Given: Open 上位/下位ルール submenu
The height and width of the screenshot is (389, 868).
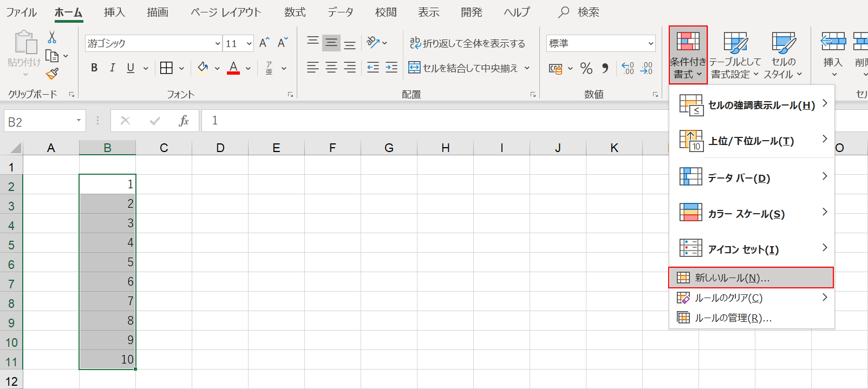Looking at the screenshot, I should click(752, 141).
